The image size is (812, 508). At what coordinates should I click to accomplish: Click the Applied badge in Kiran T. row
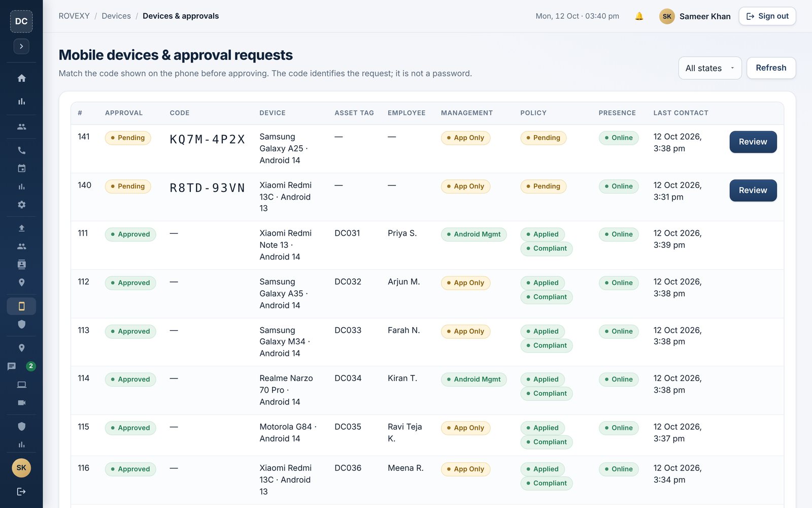pos(543,379)
